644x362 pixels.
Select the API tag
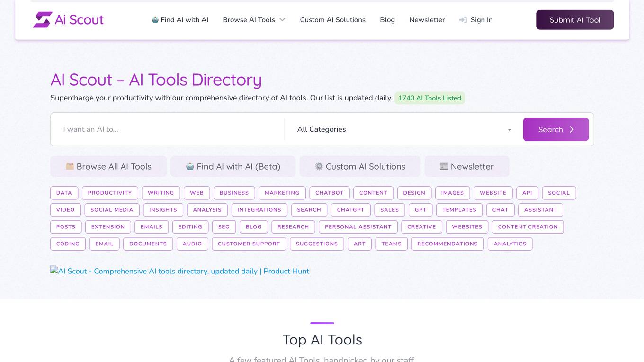(527, 193)
